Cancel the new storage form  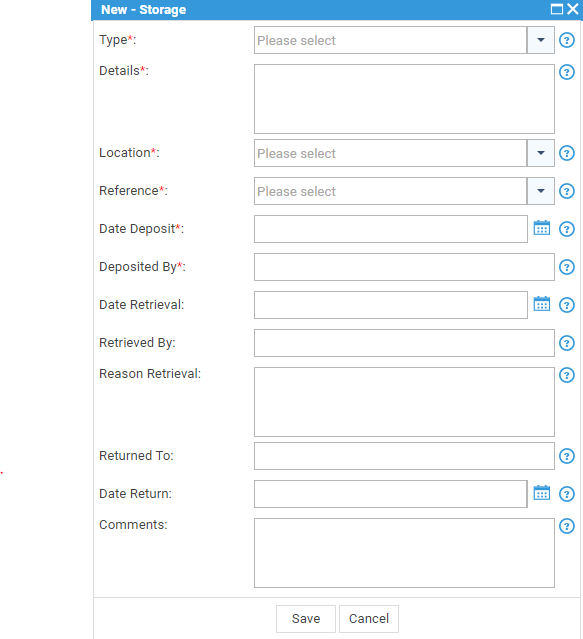(x=369, y=619)
